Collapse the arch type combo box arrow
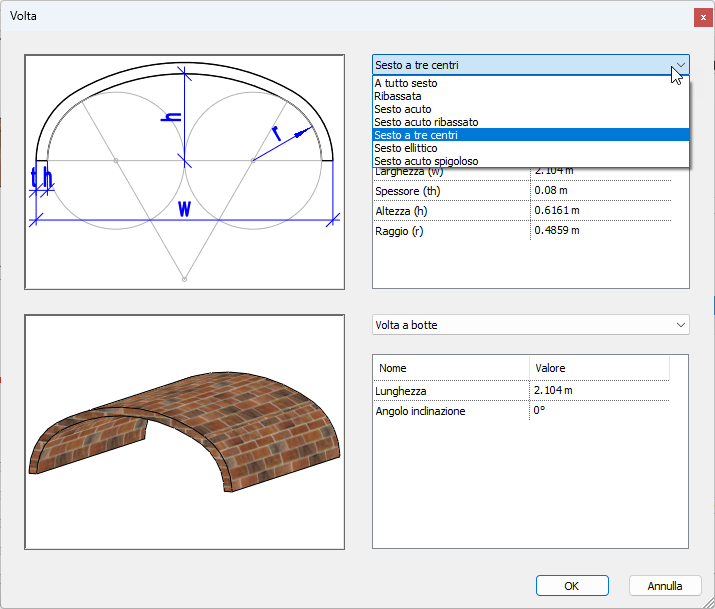Screen dimensions: 715x609 [x=680, y=65]
